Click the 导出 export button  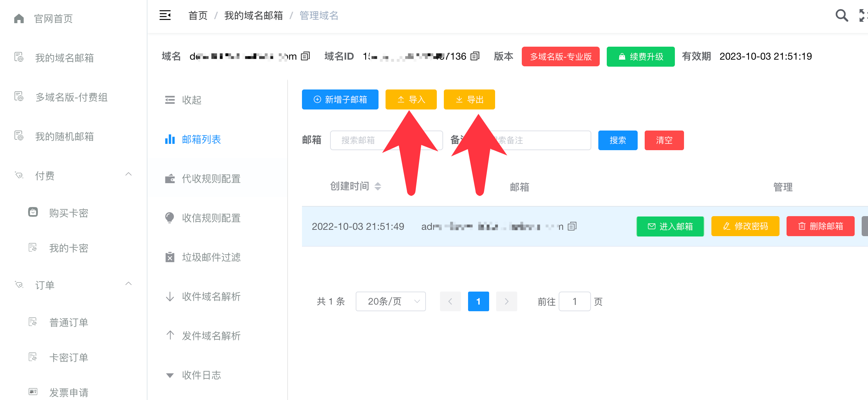(x=469, y=99)
